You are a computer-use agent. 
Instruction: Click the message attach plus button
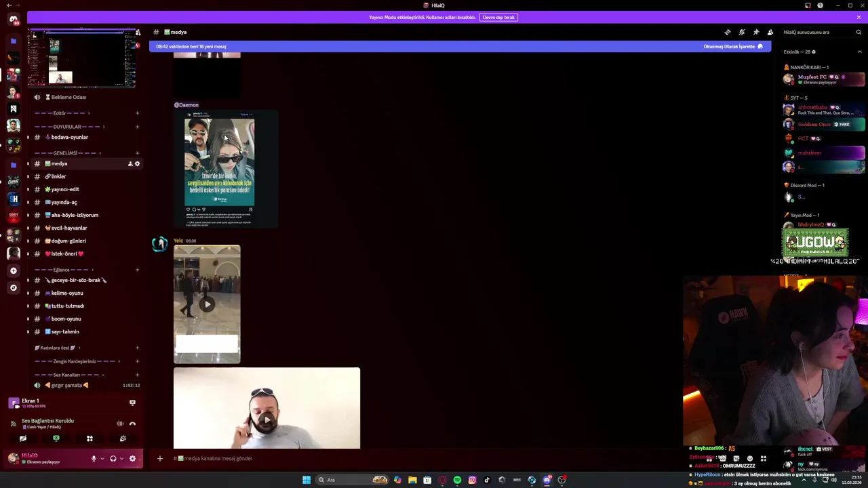160,459
